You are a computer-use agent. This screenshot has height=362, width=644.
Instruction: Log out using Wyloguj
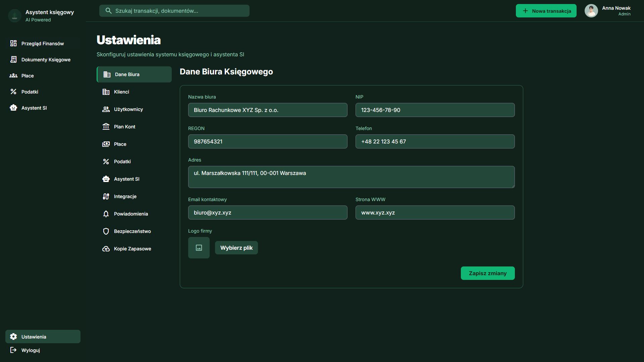click(x=30, y=350)
